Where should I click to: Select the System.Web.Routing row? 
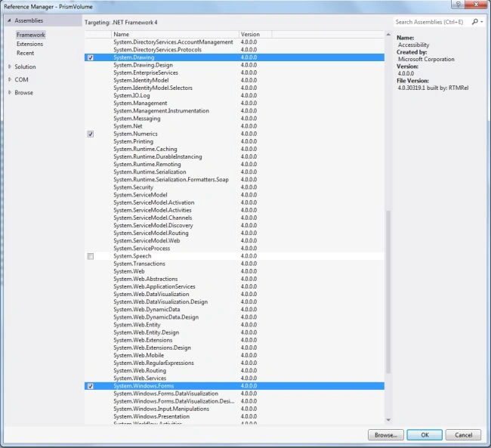234,371
